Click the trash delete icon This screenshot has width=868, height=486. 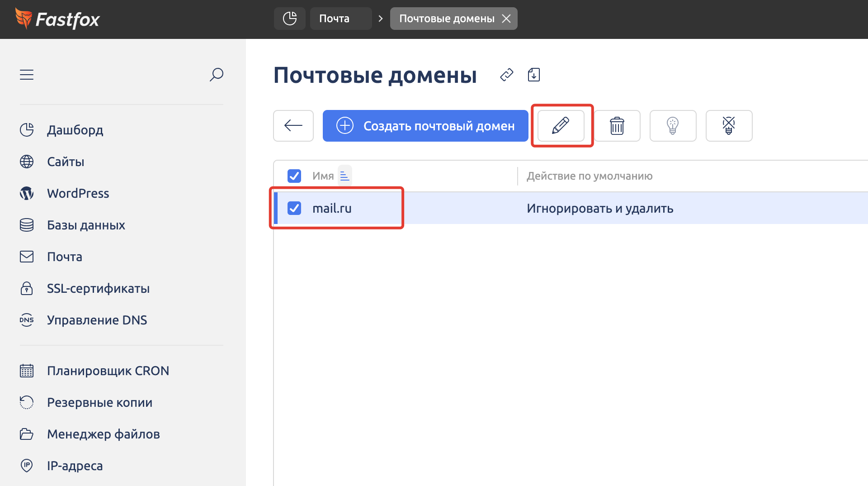tap(617, 126)
